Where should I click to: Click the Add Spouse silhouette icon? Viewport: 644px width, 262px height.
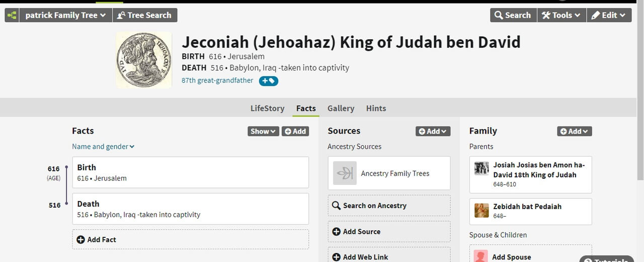click(x=481, y=256)
